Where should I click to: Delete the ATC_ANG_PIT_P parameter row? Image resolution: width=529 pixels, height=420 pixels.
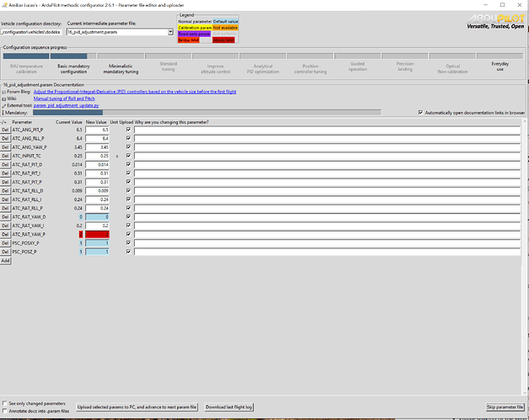coord(5,130)
